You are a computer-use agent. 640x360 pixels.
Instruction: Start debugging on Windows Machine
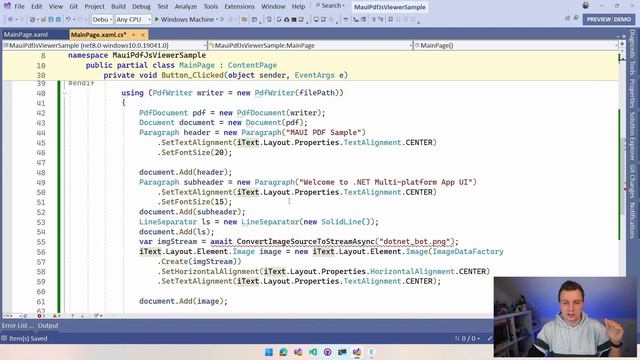click(x=184, y=19)
